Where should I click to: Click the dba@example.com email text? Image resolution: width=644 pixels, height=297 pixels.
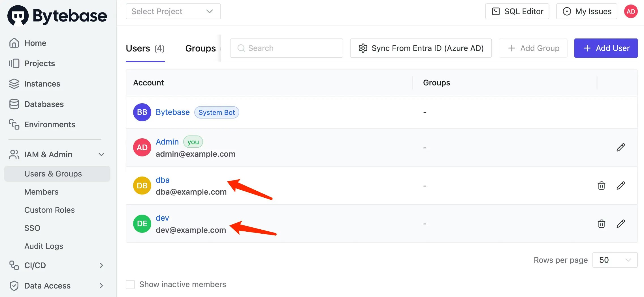pyautogui.click(x=191, y=192)
